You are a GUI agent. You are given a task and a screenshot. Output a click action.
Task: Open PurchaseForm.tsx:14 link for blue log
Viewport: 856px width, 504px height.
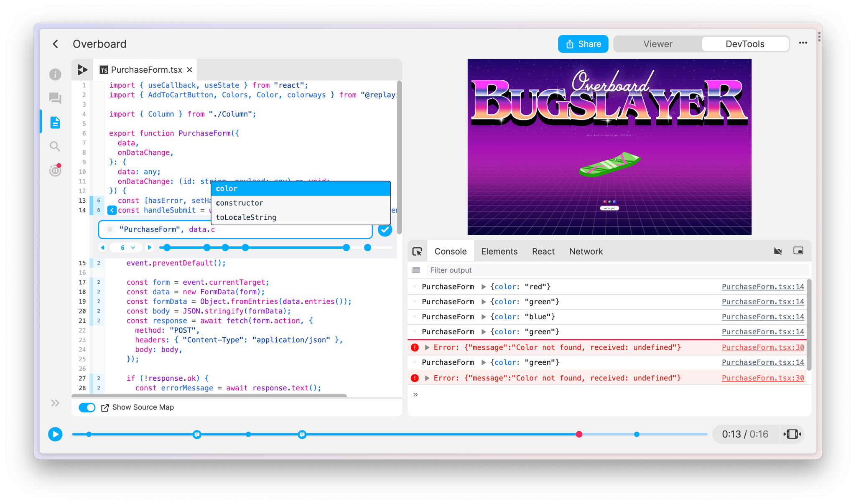coord(763,317)
